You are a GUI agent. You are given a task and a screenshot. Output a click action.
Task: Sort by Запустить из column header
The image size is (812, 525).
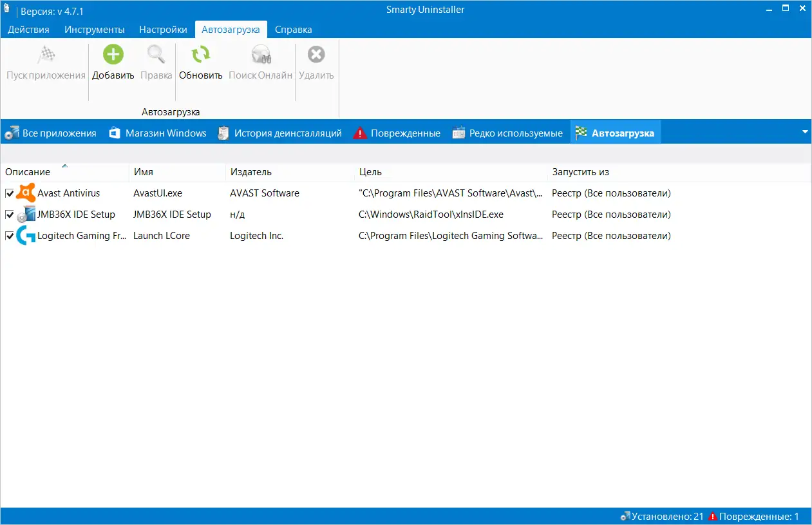tap(679, 172)
